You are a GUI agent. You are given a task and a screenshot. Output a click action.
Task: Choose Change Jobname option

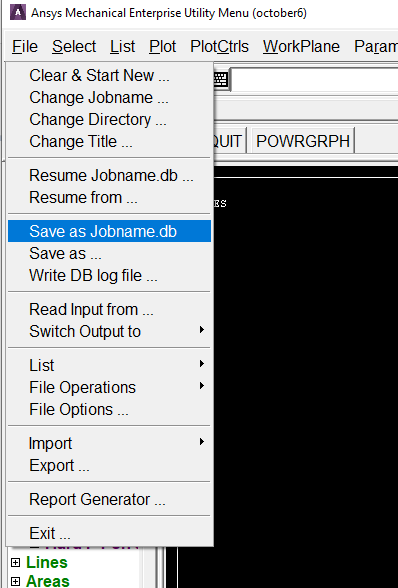(x=109, y=98)
